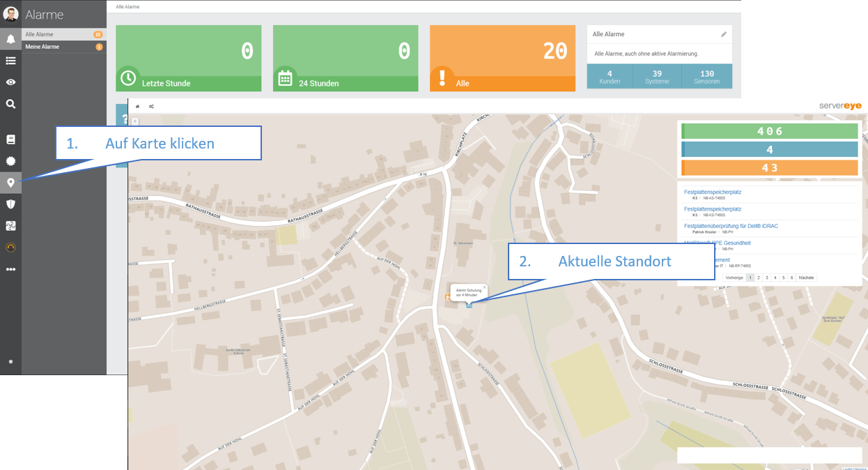Open the three-dots more menu in sidebar

tap(10, 269)
